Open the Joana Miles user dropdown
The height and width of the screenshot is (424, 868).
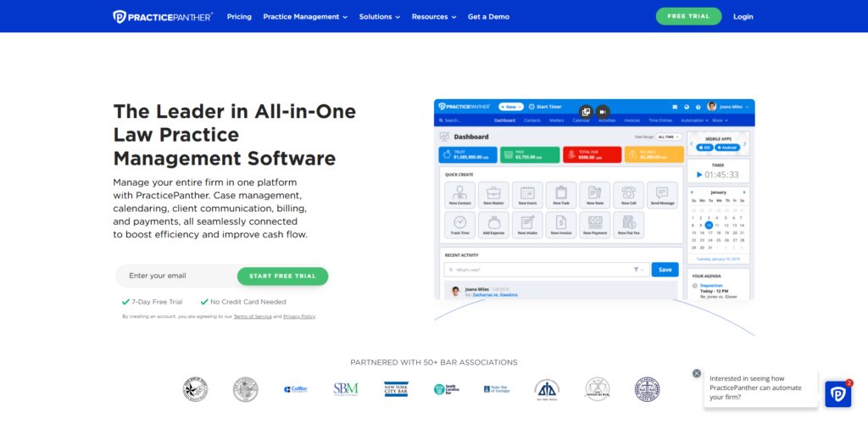click(x=728, y=107)
